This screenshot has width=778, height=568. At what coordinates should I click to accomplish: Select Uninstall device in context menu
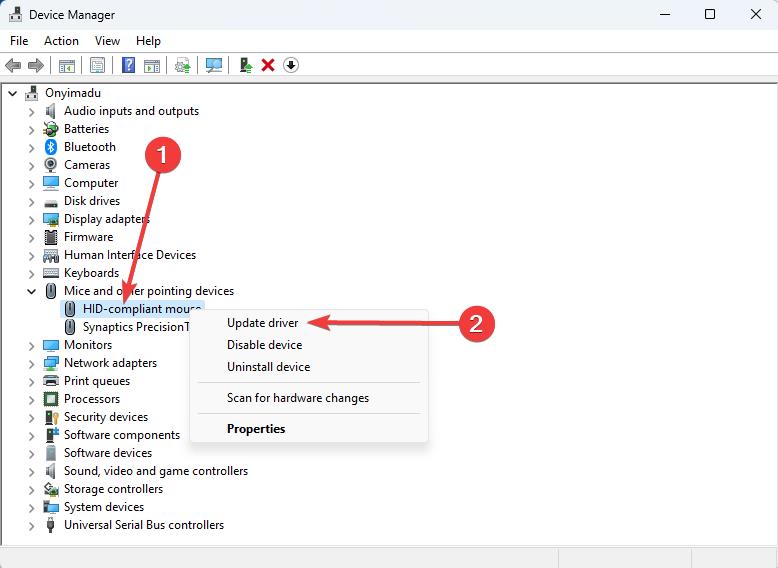[x=268, y=367]
